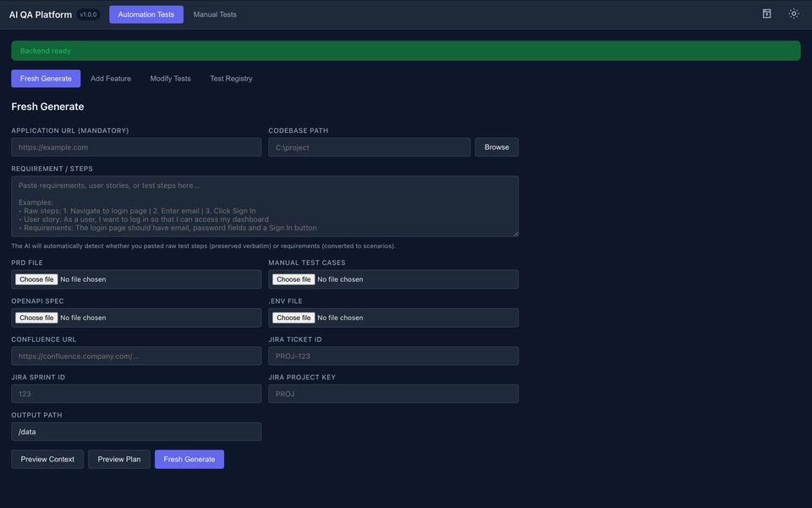Focus the Codebase Path input field
This screenshot has width=812, height=508.
370,147
